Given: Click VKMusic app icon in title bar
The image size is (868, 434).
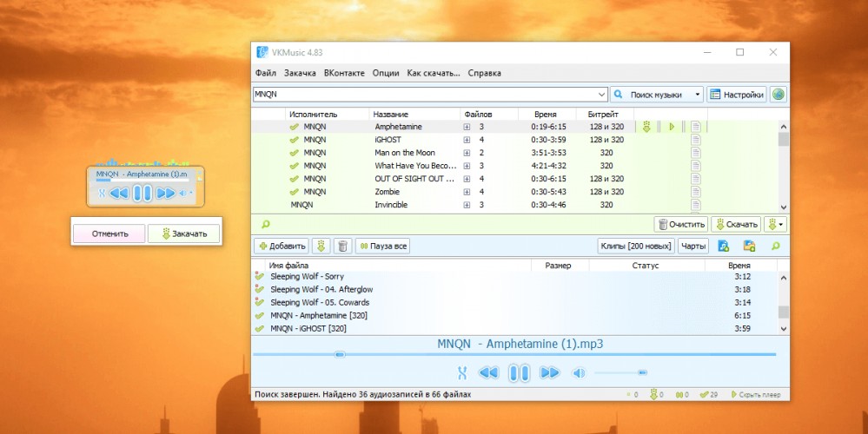Looking at the screenshot, I should click(x=262, y=53).
